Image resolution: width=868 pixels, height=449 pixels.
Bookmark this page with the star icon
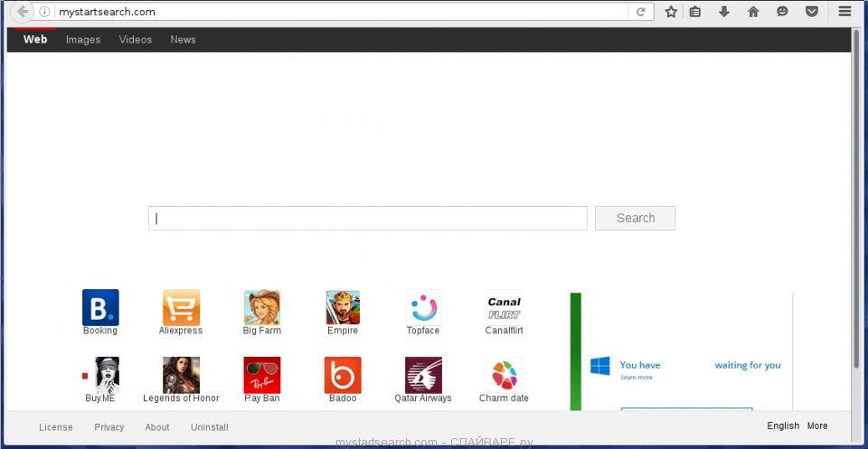[x=671, y=12]
